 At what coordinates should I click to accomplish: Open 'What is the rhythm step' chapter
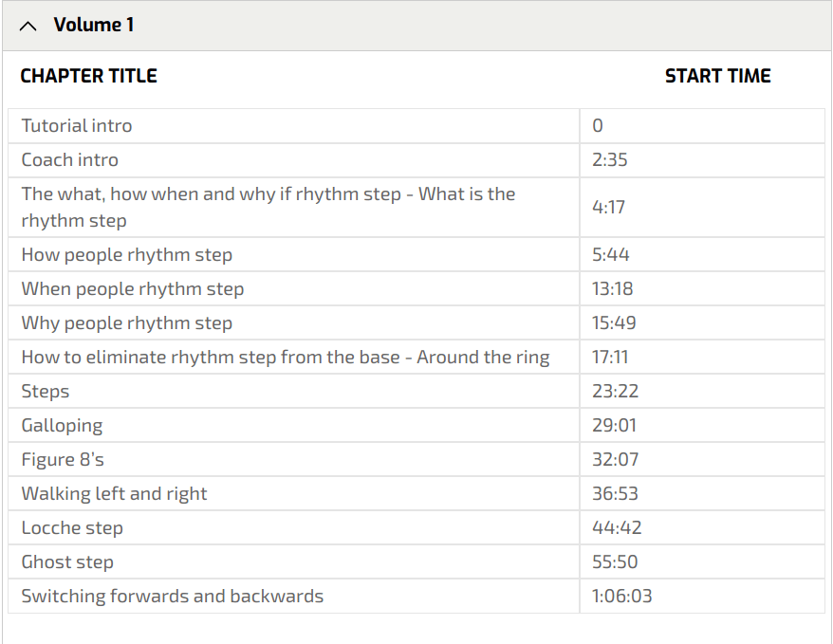point(268,207)
